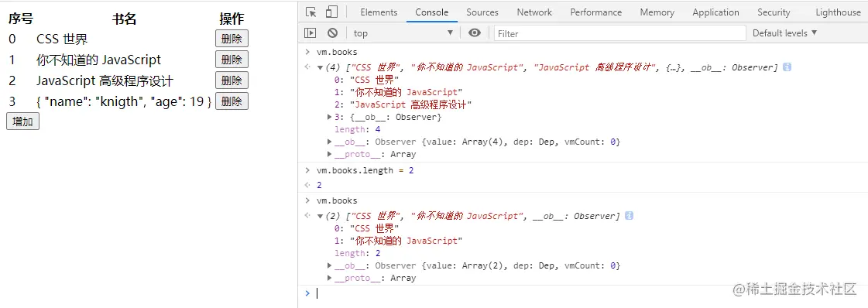Click info icon beside the Array(2) output

629,216
